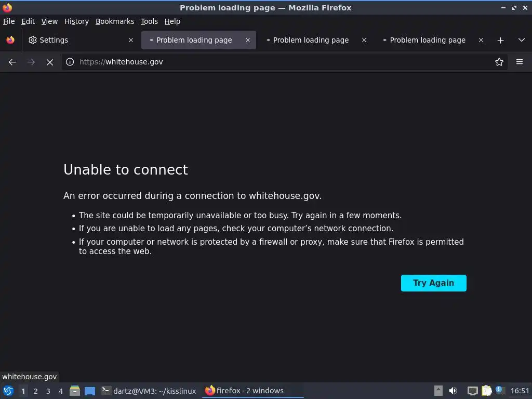
Task: Switch to workspace 2
Action: pyautogui.click(x=36, y=391)
